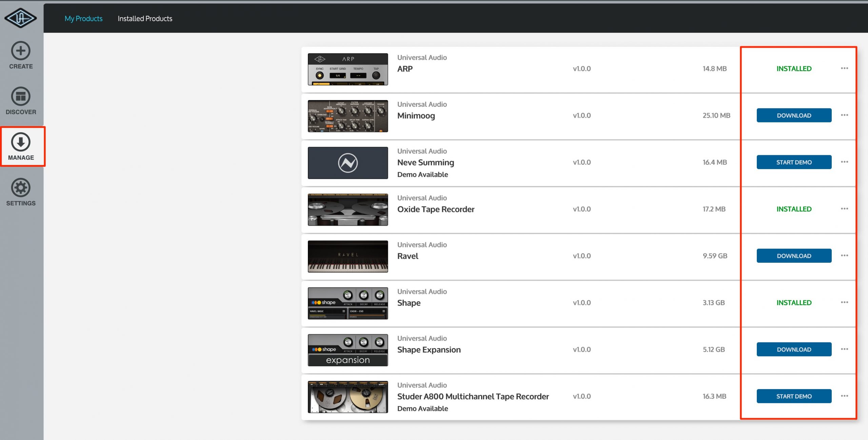This screenshot has width=868, height=440.
Task: Open the Discover section in sidebar
Action: click(21, 101)
